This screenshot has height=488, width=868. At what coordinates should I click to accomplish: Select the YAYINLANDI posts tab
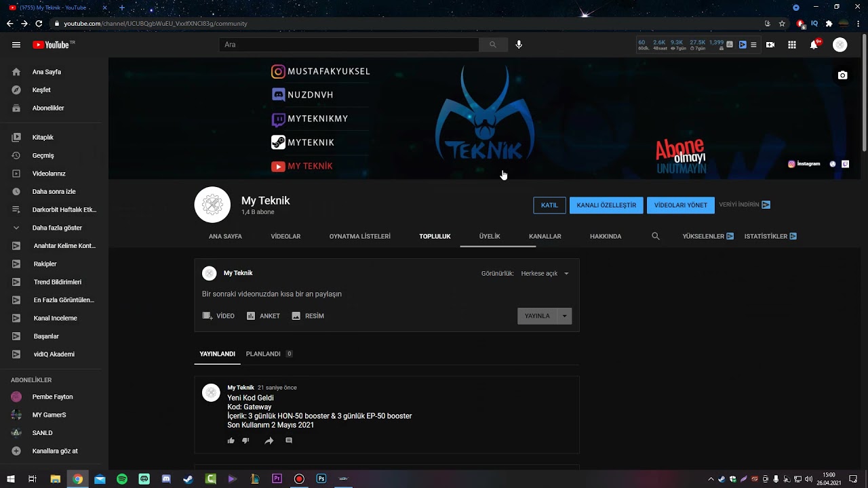[x=217, y=354]
